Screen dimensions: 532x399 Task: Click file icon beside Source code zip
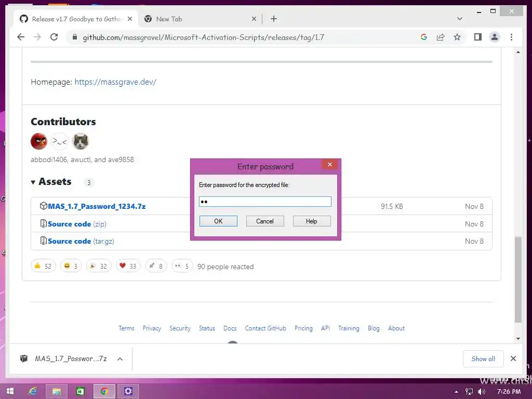pos(44,223)
